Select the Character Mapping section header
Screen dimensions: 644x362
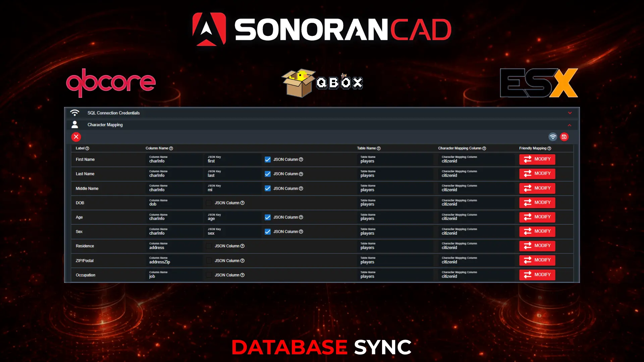pyautogui.click(x=322, y=125)
